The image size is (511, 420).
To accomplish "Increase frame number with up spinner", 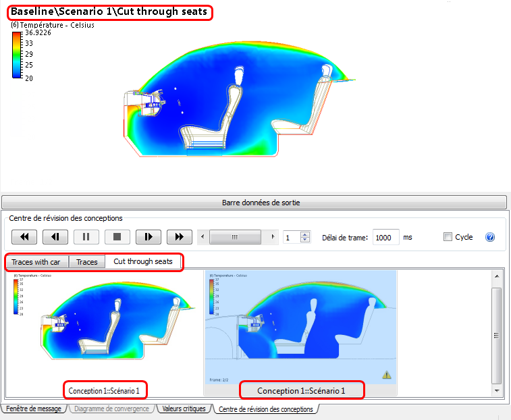I will coord(305,234).
